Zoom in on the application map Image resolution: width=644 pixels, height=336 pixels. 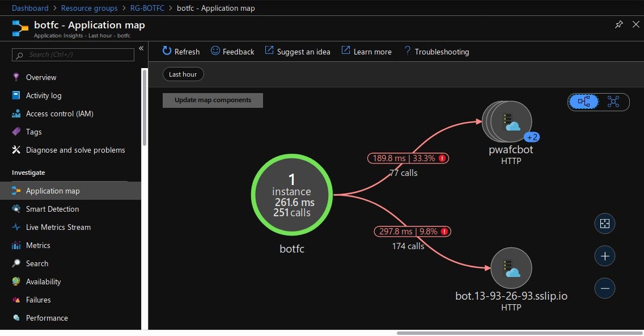pyautogui.click(x=604, y=256)
